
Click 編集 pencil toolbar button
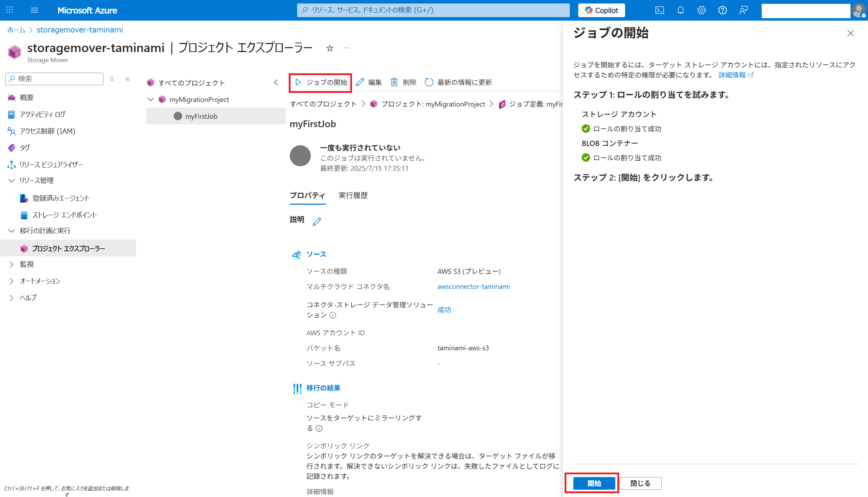(x=368, y=82)
